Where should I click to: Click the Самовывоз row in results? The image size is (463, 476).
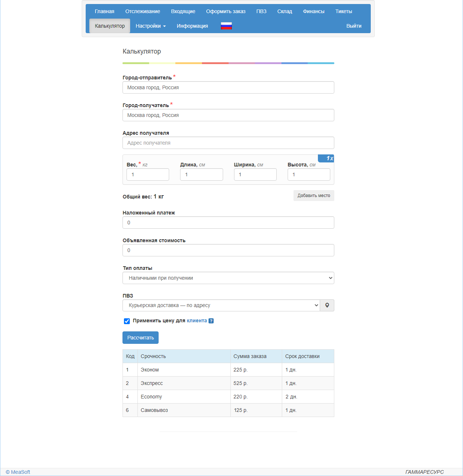[228, 410]
